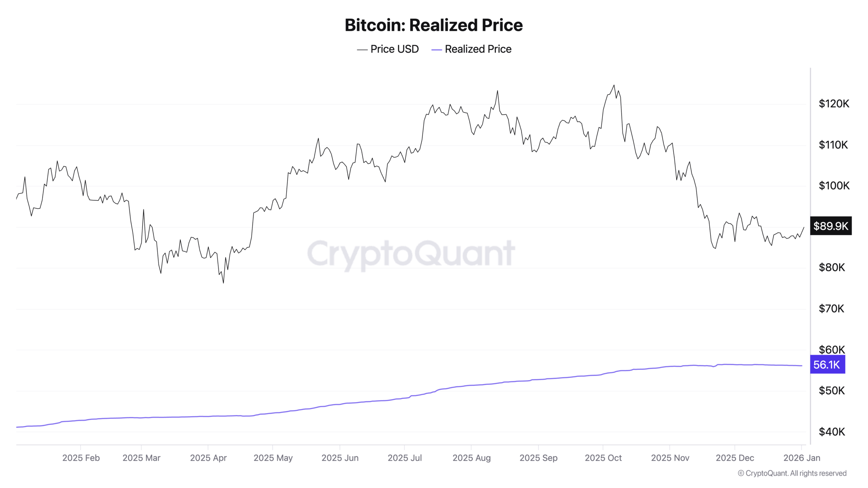Click the black Price USD legend line swatch

tap(362, 50)
